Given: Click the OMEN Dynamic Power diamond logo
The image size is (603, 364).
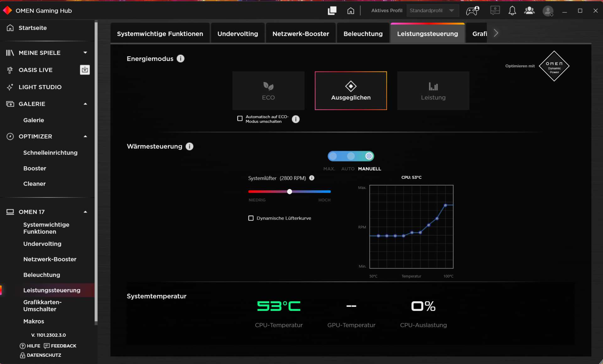Looking at the screenshot, I should (554, 66).
